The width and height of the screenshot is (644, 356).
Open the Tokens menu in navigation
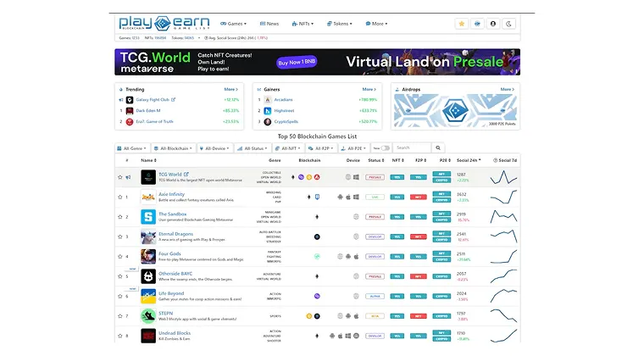click(x=342, y=24)
